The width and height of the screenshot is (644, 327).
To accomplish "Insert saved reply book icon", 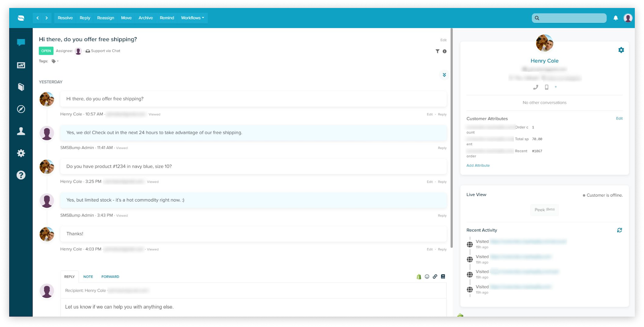I will [443, 277].
